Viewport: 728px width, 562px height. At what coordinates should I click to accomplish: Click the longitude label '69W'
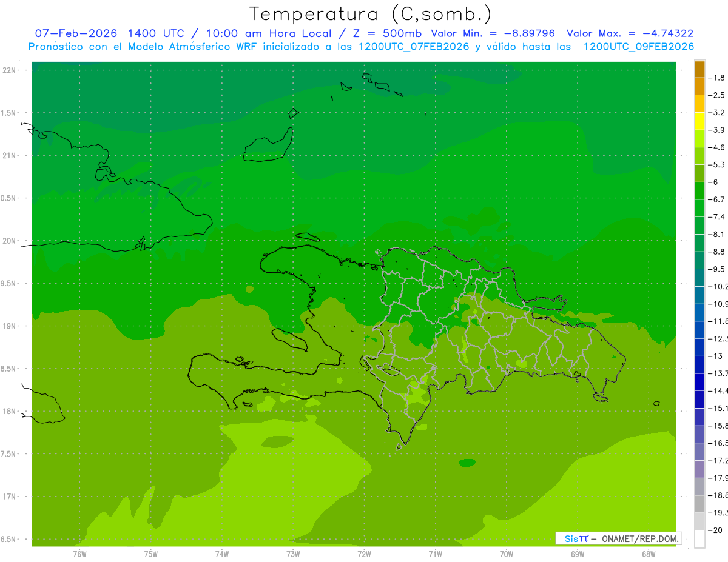pyautogui.click(x=578, y=554)
